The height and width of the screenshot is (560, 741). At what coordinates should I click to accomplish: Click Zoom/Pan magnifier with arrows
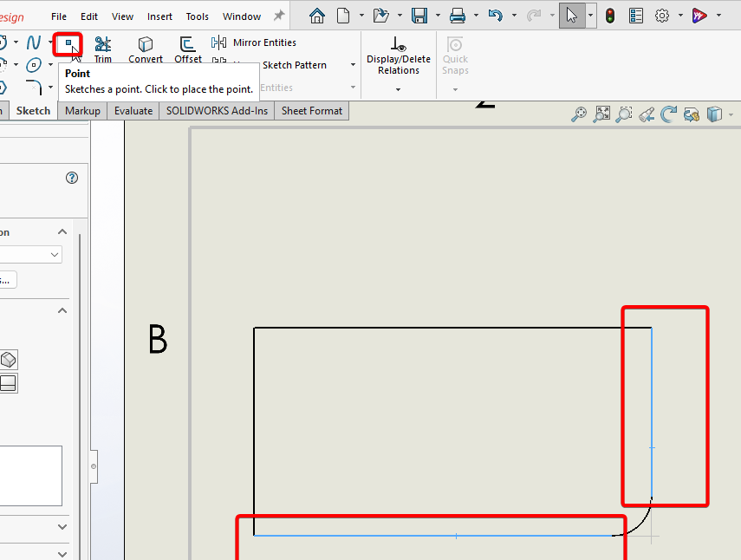(578, 114)
